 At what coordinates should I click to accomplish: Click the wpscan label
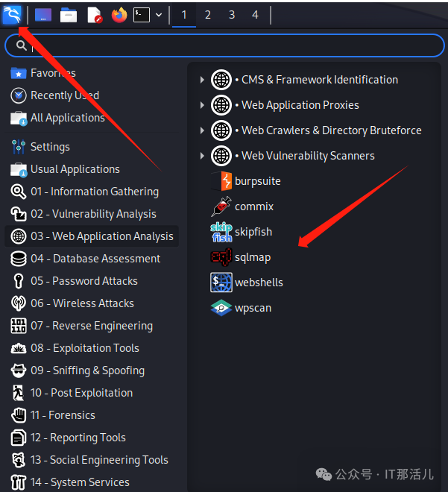point(253,309)
